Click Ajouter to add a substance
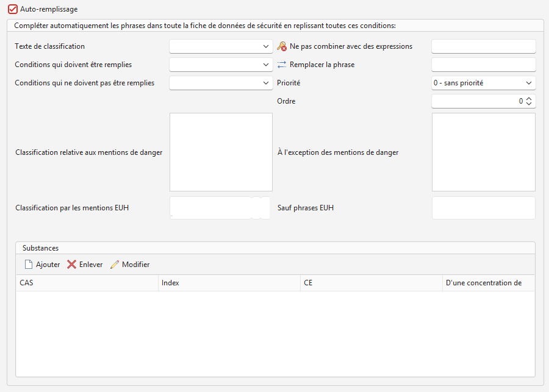This screenshot has height=392, width=549. 42,265
